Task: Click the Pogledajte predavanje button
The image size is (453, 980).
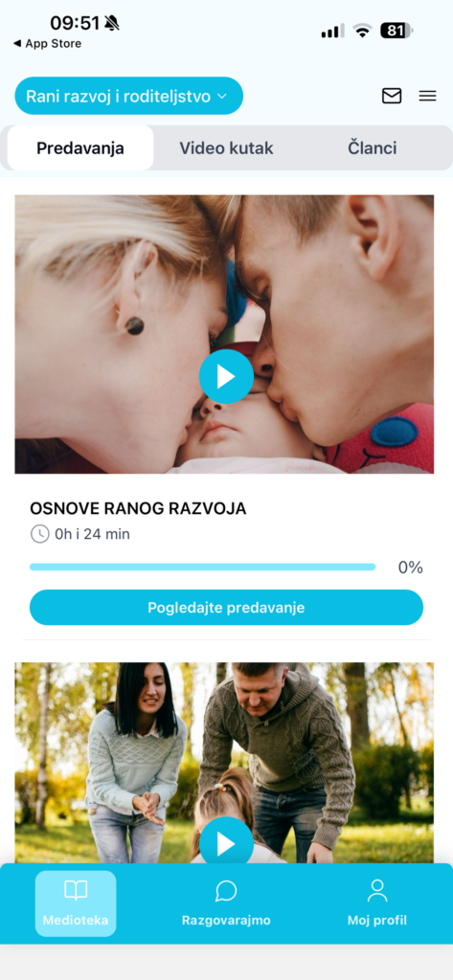Action: click(x=226, y=608)
